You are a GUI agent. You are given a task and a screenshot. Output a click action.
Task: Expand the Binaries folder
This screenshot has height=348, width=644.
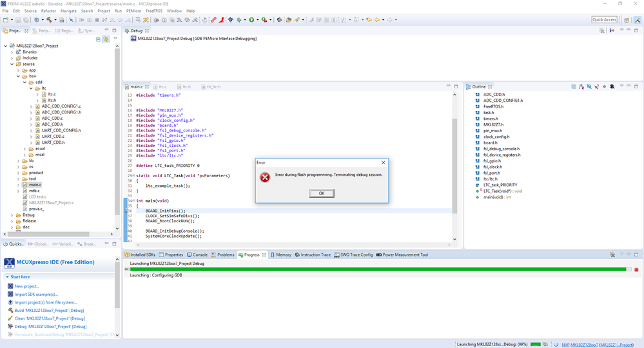point(12,52)
